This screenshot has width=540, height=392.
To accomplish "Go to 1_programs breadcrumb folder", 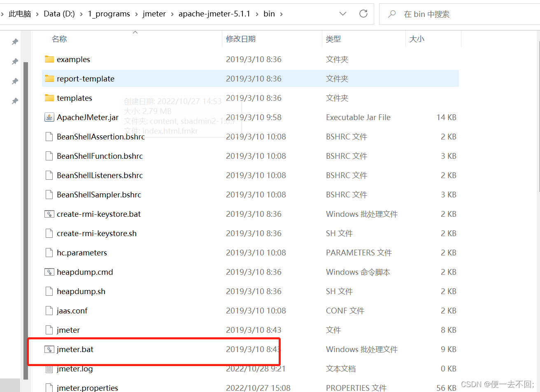I will (x=109, y=14).
